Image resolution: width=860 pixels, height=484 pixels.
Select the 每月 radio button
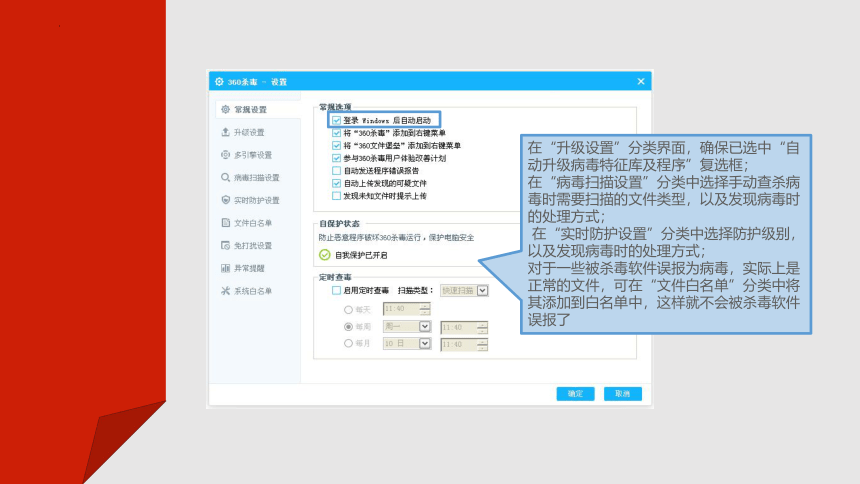pos(348,344)
